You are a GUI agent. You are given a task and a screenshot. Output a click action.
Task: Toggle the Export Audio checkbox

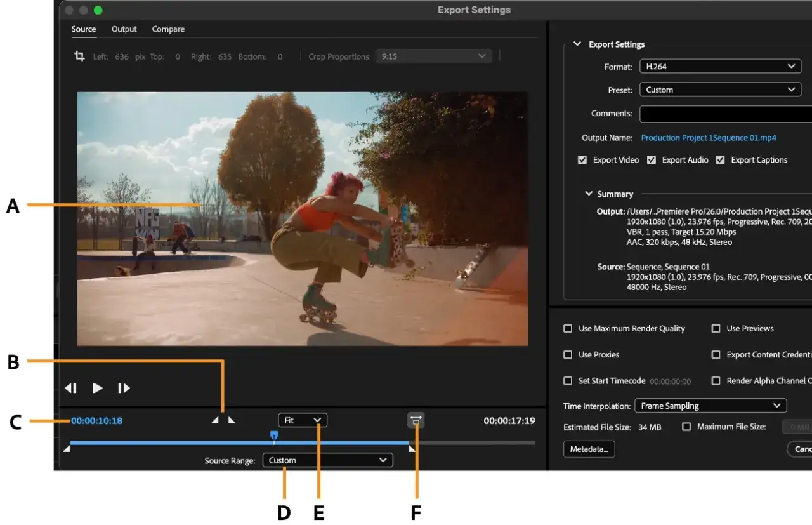click(x=652, y=160)
